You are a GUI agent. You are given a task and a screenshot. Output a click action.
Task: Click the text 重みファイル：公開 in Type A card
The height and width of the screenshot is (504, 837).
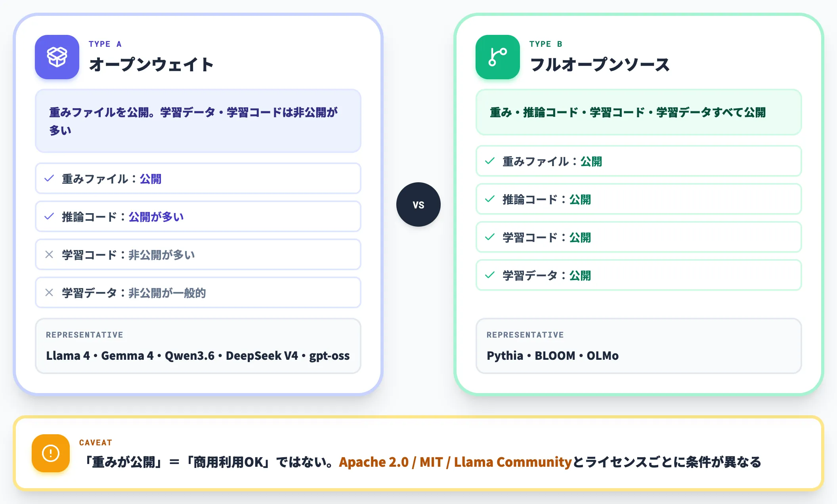[x=112, y=179]
